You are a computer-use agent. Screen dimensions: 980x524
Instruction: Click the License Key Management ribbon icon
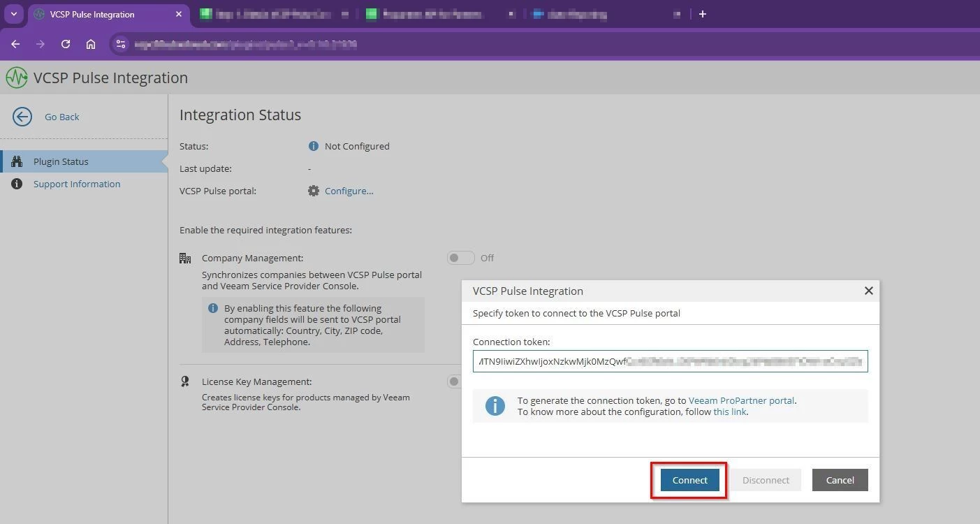pyautogui.click(x=185, y=381)
